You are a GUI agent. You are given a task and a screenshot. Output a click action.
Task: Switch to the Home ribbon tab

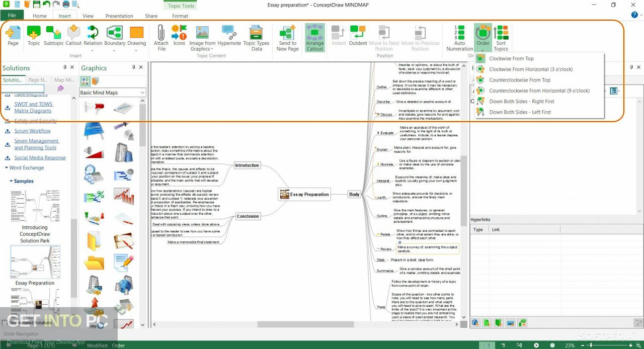(x=40, y=16)
